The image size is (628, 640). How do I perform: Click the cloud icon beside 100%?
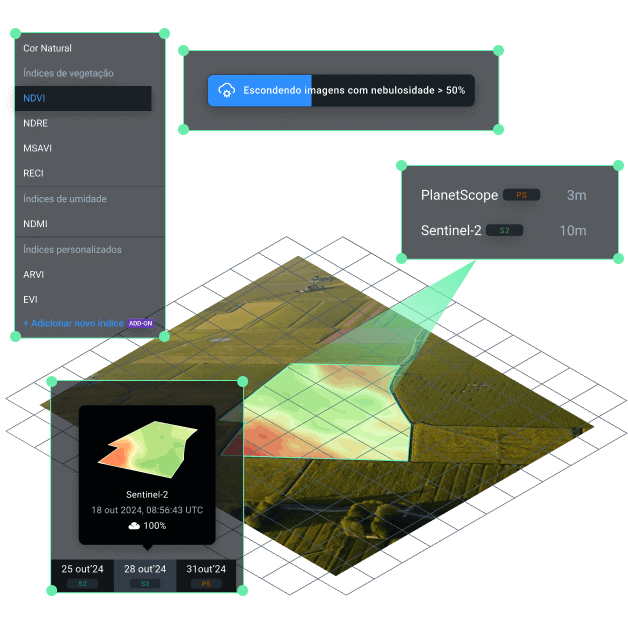coord(134,526)
